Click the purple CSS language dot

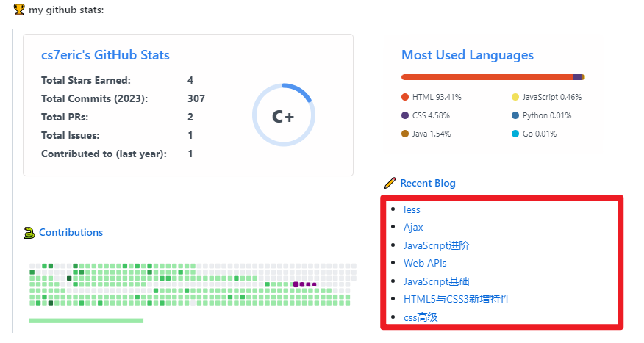click(405, 115)
